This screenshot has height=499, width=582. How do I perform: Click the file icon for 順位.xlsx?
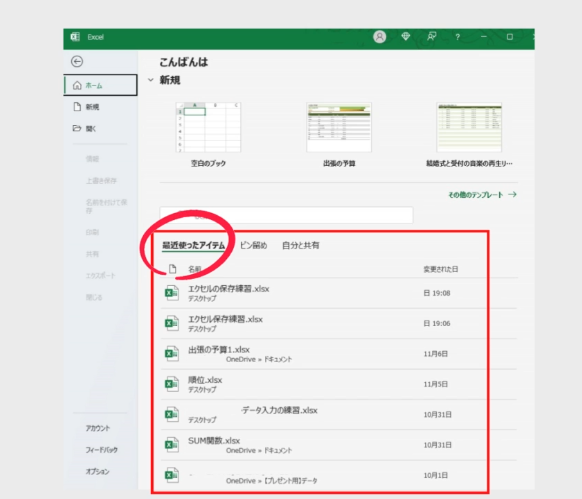tap(172, 384)
